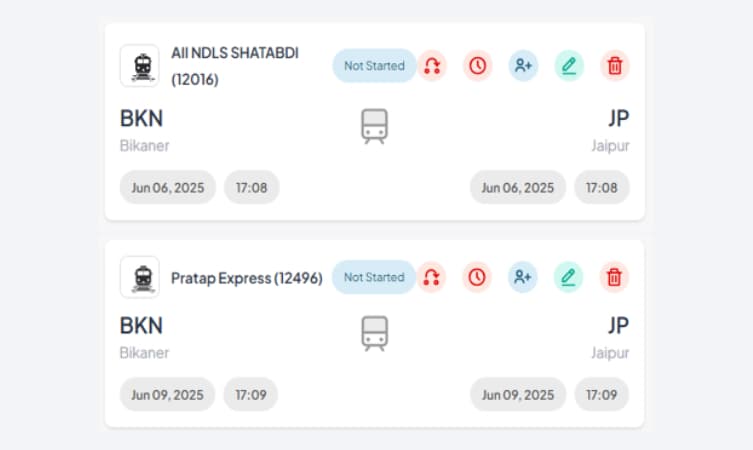
Task: Click the red route icon on All NDLS SHATABDI
Action: click(432, 66)
